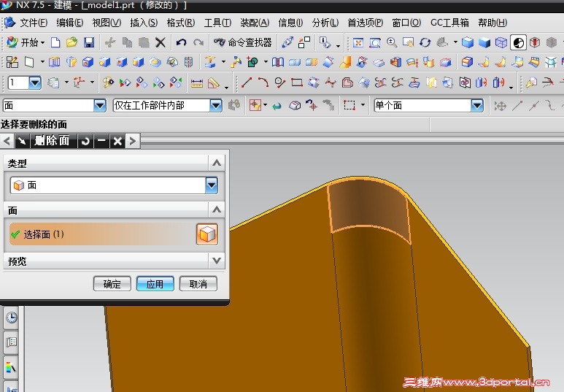Expand the 预览 section
This screenshot has height=392, width=564.
[x=216, y=261]
